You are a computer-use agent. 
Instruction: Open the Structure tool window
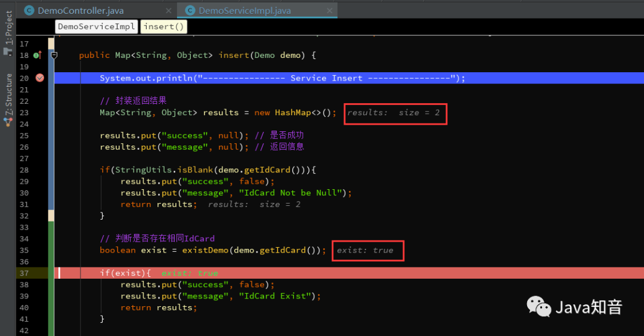tap(8, 100)
